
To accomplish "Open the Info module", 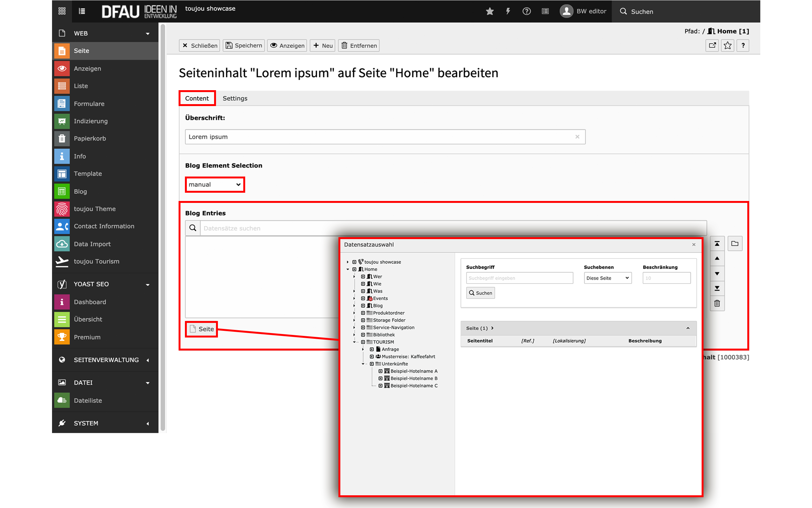I will [105, 156].
